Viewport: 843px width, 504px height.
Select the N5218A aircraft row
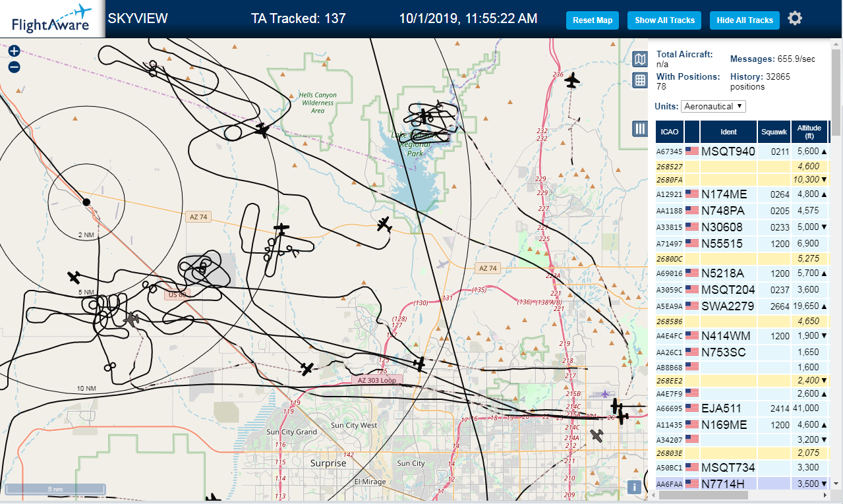741,273
